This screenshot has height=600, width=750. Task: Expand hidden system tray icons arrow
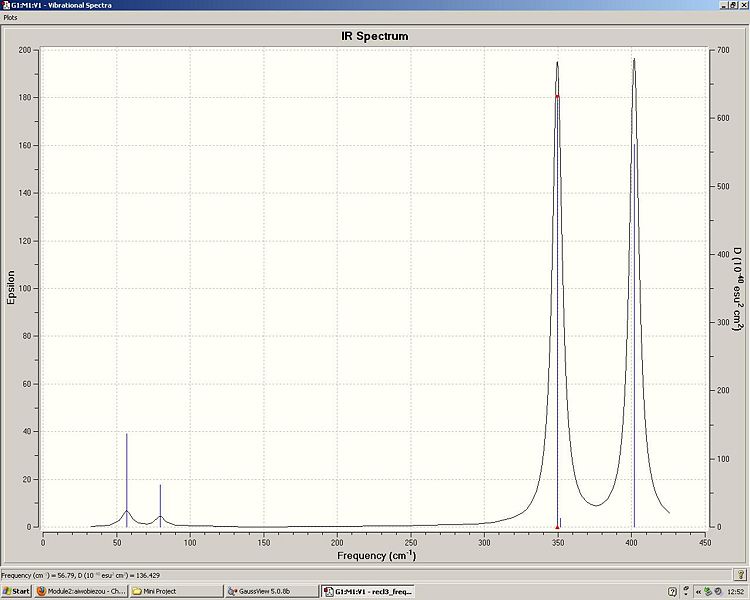click(699, 592)
